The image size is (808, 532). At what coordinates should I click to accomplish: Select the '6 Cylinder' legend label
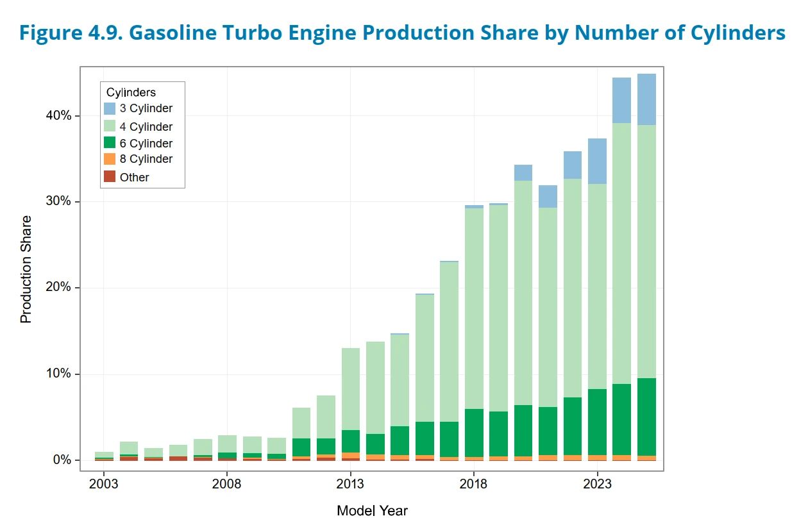point(146,144)
